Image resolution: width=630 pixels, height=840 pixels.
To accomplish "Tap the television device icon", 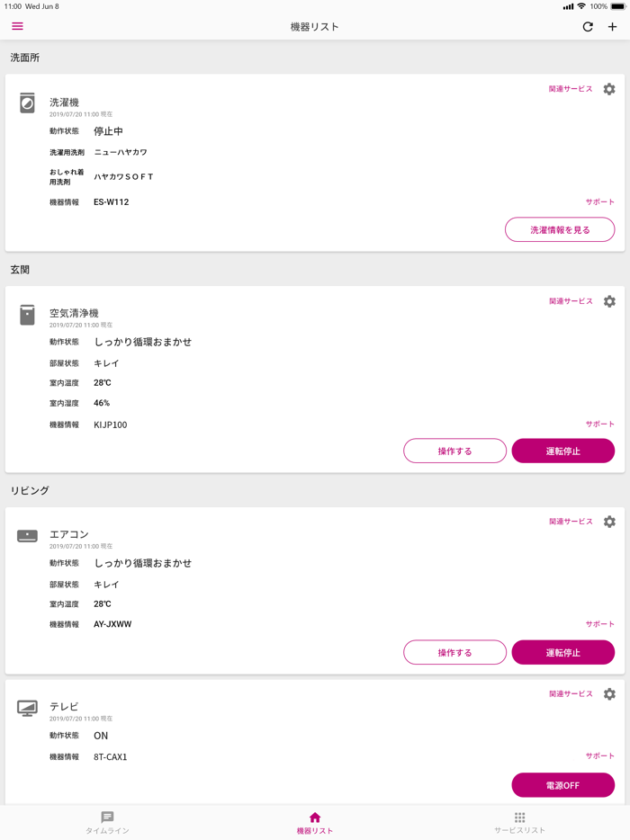I will tap(28, 709).
